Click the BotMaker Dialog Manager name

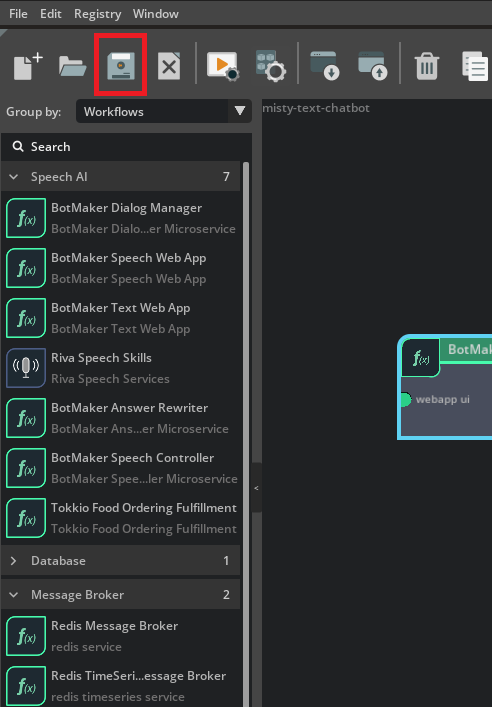point(126,208)
